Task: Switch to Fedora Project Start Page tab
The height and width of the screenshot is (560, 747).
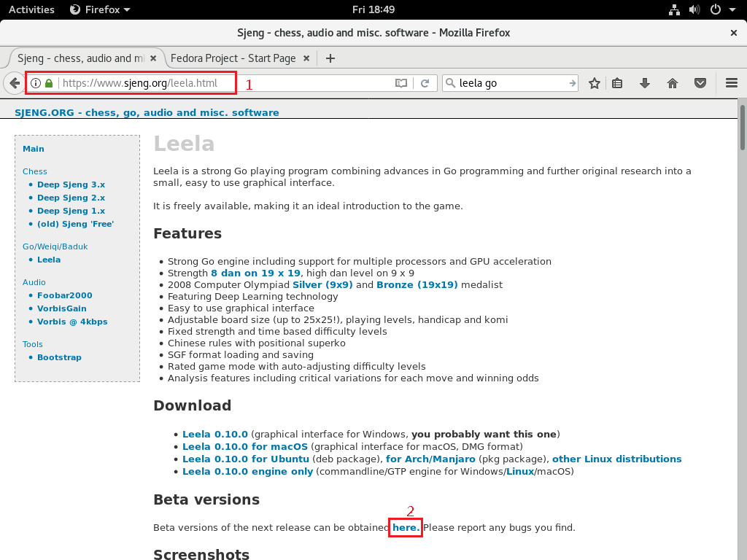Action: point(233,58)
